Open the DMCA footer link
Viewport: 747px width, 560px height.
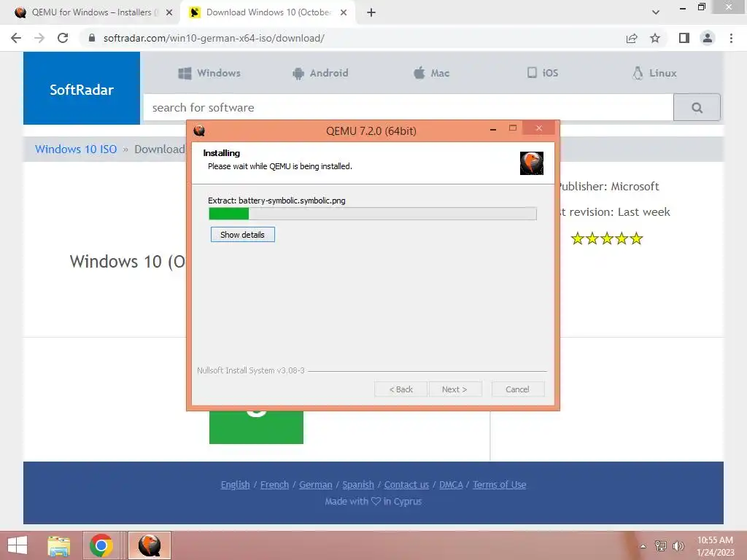pos(451,484)
